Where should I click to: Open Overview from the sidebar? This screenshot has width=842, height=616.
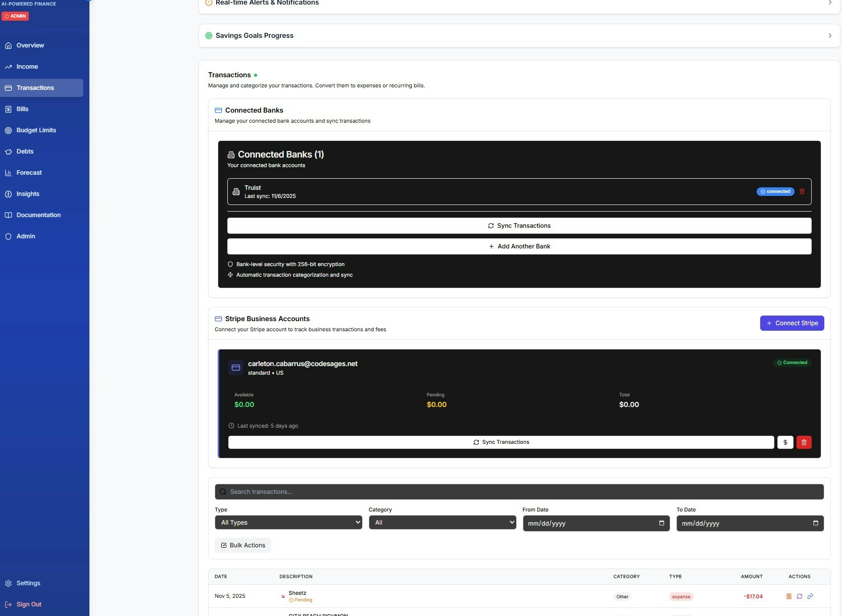(30, 45)
